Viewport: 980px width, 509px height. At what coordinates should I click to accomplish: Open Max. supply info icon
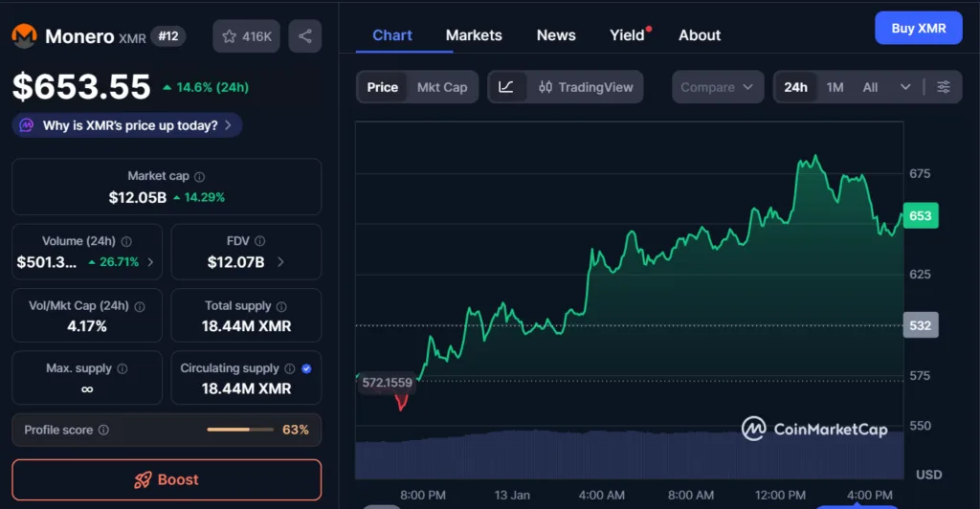[x=122, y=368]
